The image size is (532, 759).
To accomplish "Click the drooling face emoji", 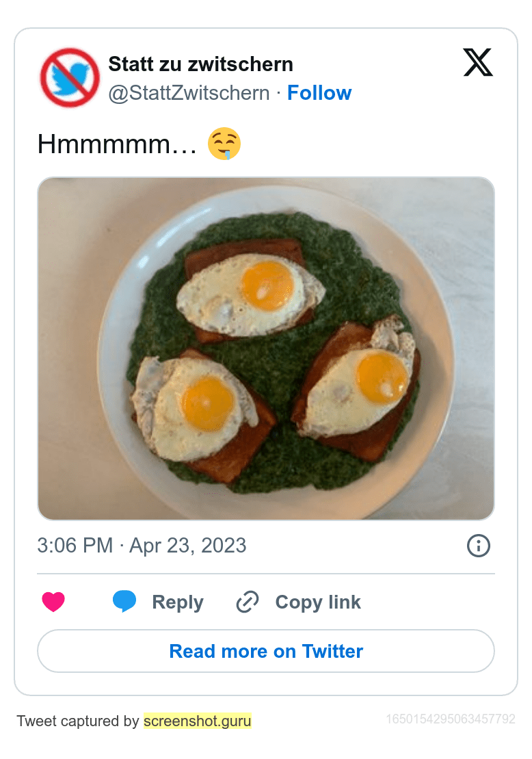I will [224, 145].
